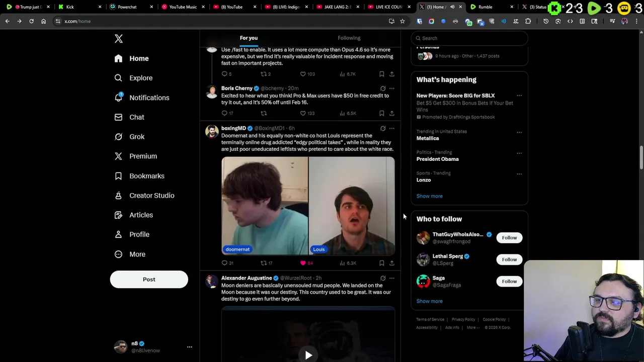
Task: Open account options next to n8 profile
Action: click(190, 347)
